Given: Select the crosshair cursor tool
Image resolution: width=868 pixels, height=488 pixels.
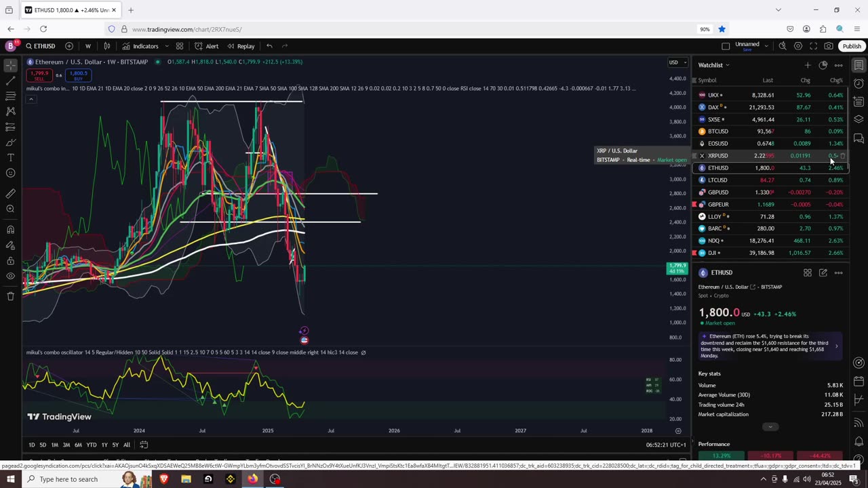Looking at the screenshot, I should tap(10, 66).
